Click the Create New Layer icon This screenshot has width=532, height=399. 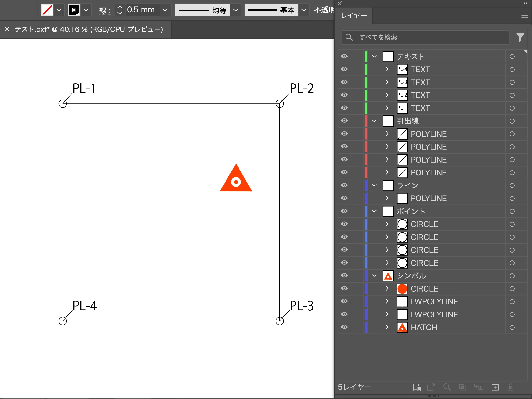tap(495, 387)
